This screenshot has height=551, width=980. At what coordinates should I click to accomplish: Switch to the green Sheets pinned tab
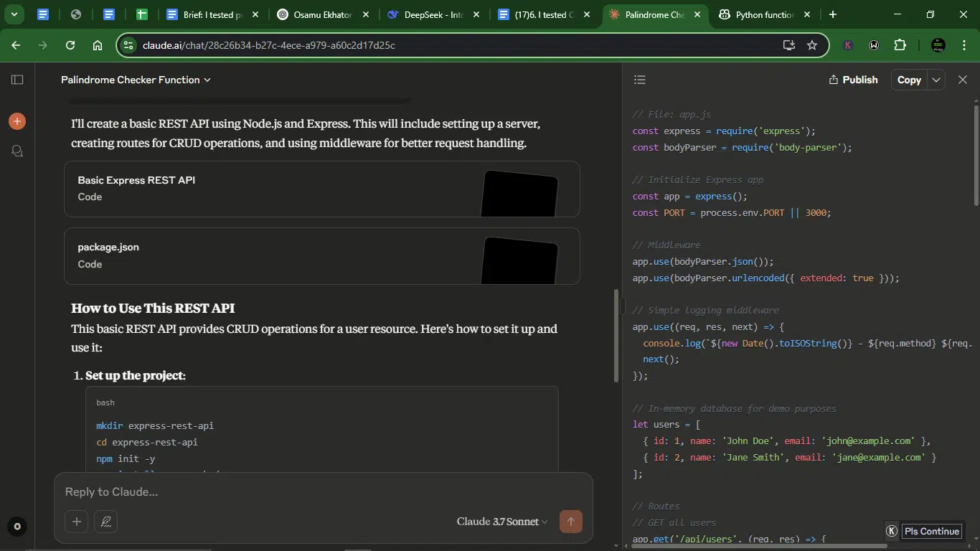142,14
